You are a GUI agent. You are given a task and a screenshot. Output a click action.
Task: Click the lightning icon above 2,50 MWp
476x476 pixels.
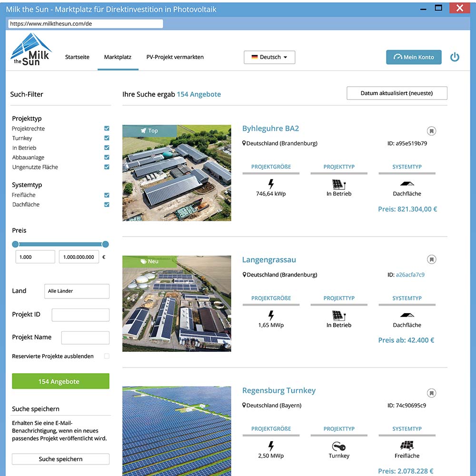point(271,446)
